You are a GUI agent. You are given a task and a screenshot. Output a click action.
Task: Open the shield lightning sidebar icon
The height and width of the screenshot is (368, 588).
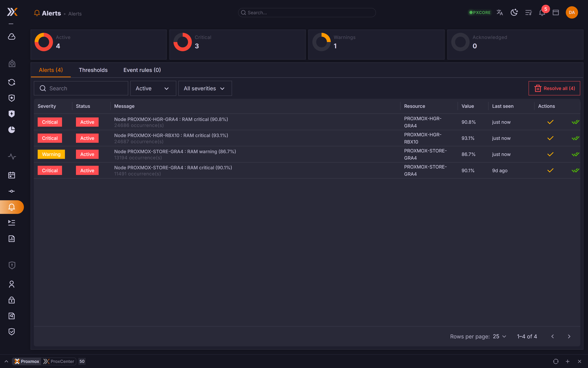12,114
